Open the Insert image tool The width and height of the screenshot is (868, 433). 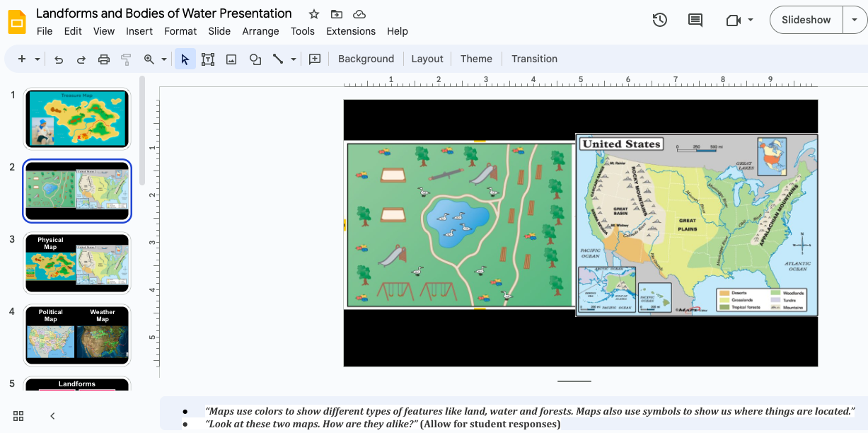coord(231,59)
